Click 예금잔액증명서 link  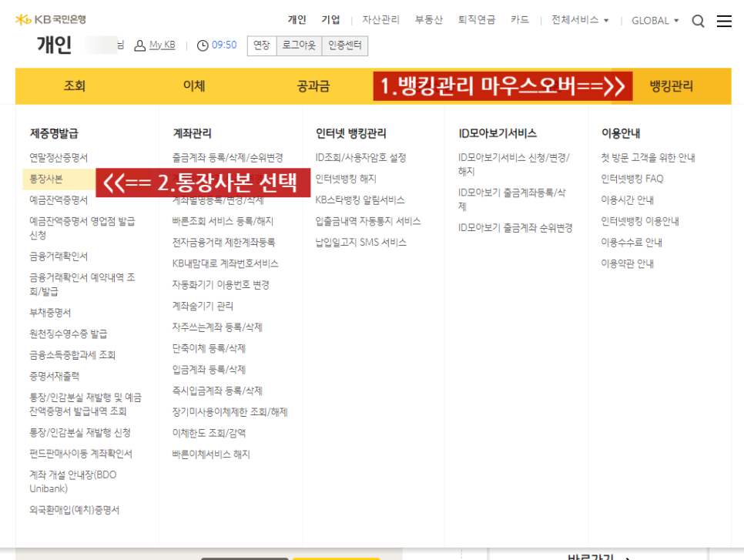[59, 200]
